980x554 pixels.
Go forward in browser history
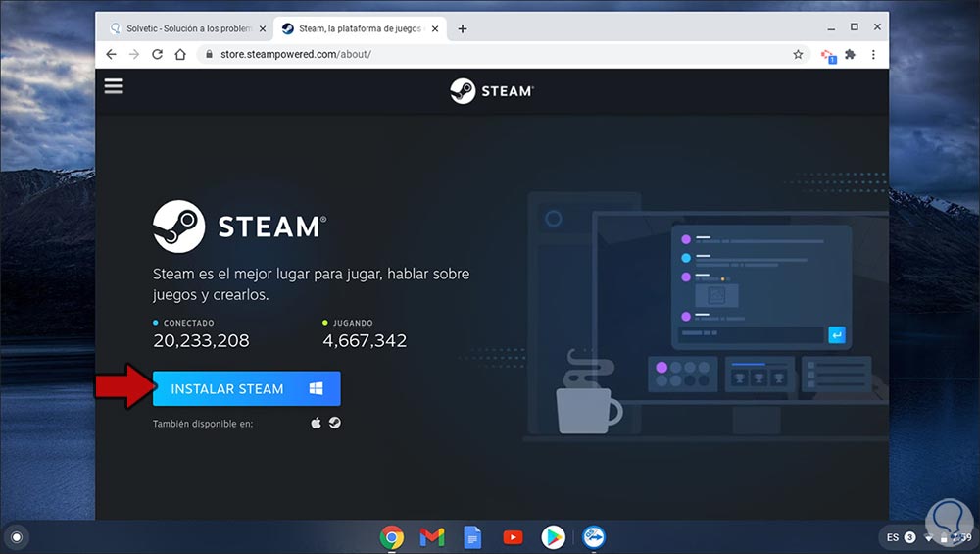(x=134, y=54)
